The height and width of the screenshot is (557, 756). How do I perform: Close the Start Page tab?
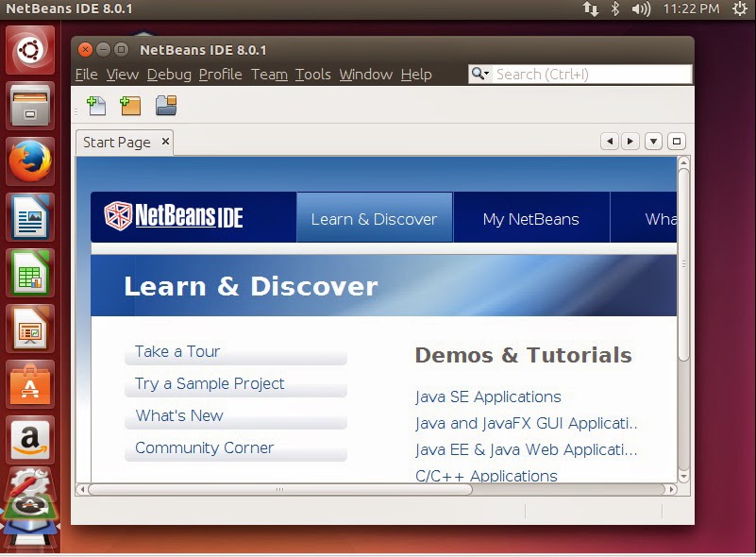[165, 142]
